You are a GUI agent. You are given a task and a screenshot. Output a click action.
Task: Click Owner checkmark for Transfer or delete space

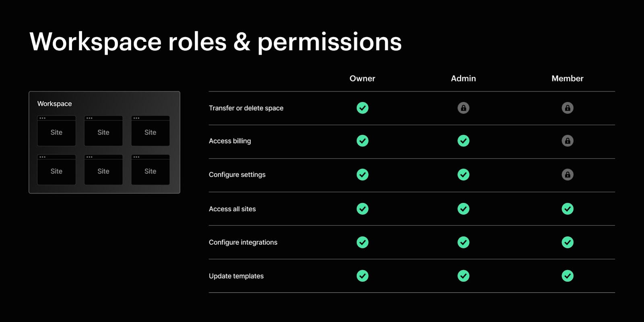tap(362, 108)
